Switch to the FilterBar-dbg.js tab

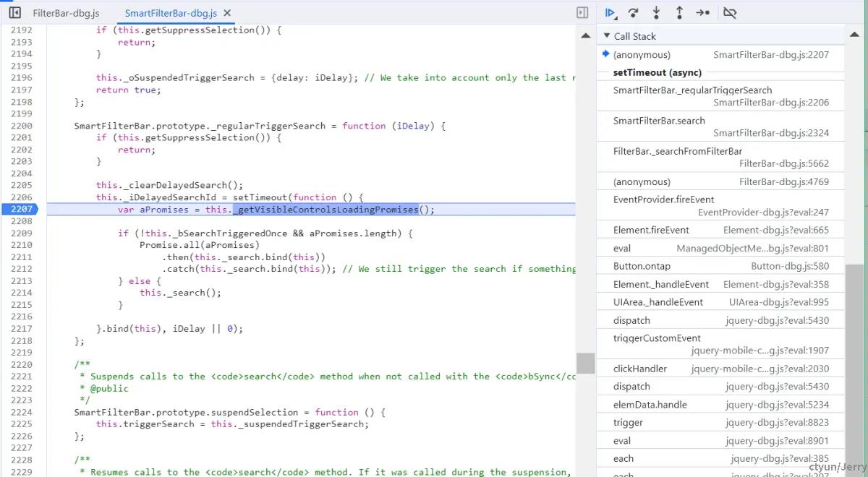pyautogui.click(x=66, y=14)
